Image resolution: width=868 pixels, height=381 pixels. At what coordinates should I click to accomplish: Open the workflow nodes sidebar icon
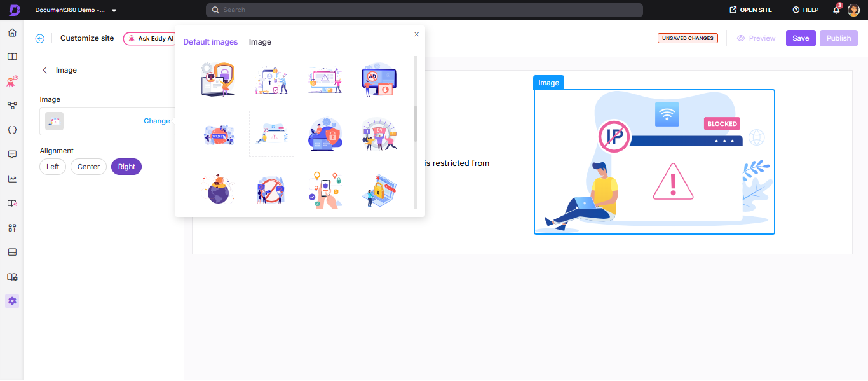(12, 106)
